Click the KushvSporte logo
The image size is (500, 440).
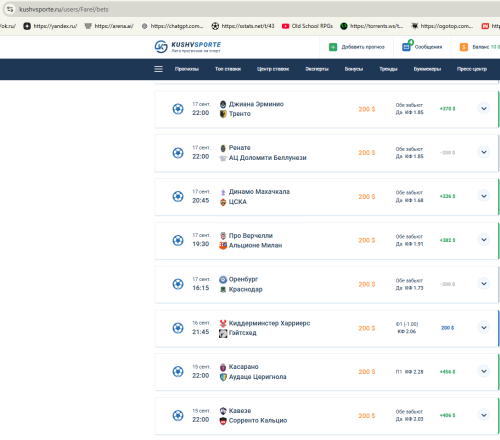(x=188, y=47)
